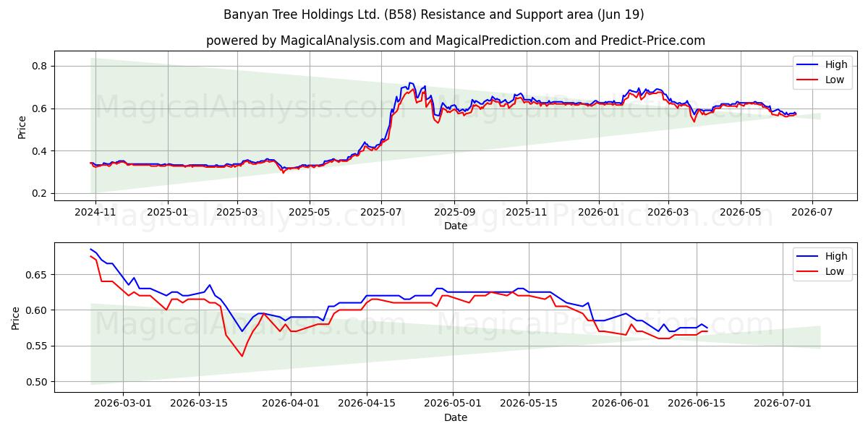Screen dimensions: 868x434
Task: Click the 0.55 price tick on bottom chart
Action: 37,346
